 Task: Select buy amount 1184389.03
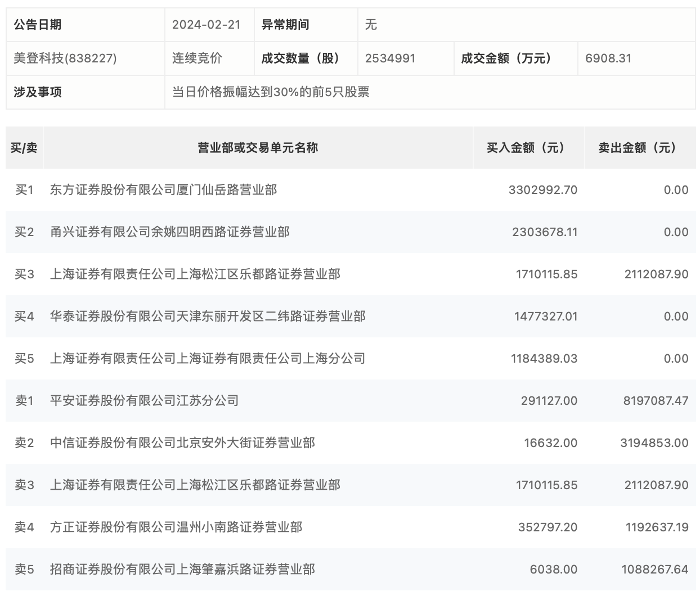pos(544,359)
